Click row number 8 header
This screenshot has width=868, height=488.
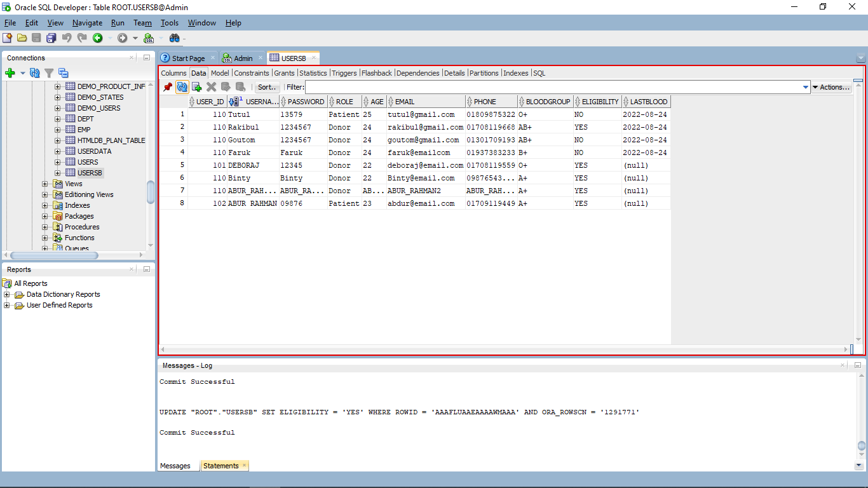click(173, 203)
